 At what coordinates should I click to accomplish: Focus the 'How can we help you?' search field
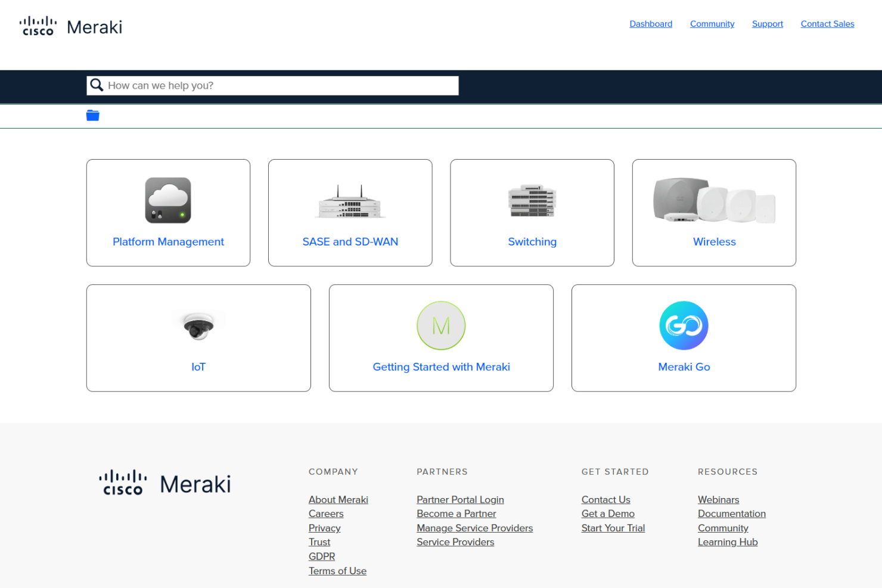(x=273, y=85)
